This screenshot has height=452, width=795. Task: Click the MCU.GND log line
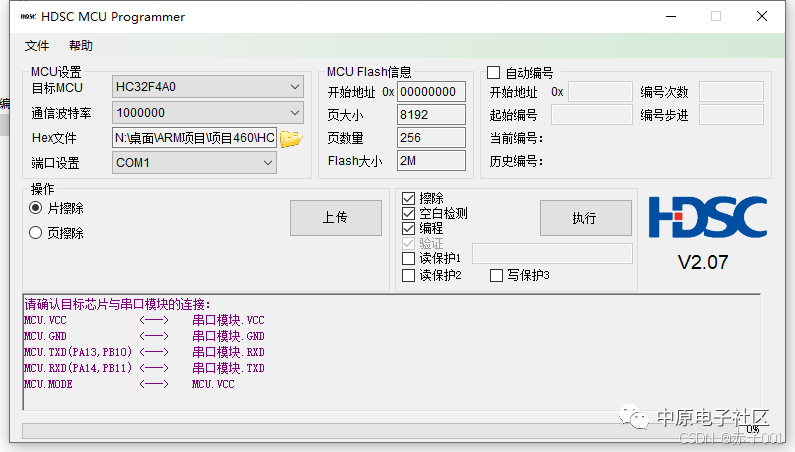coord(144,336)
